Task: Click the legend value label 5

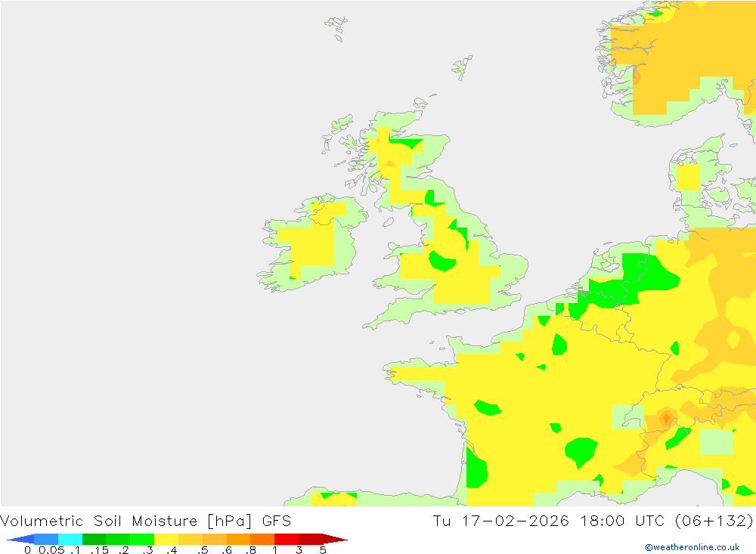Action: tap(323, 550)
